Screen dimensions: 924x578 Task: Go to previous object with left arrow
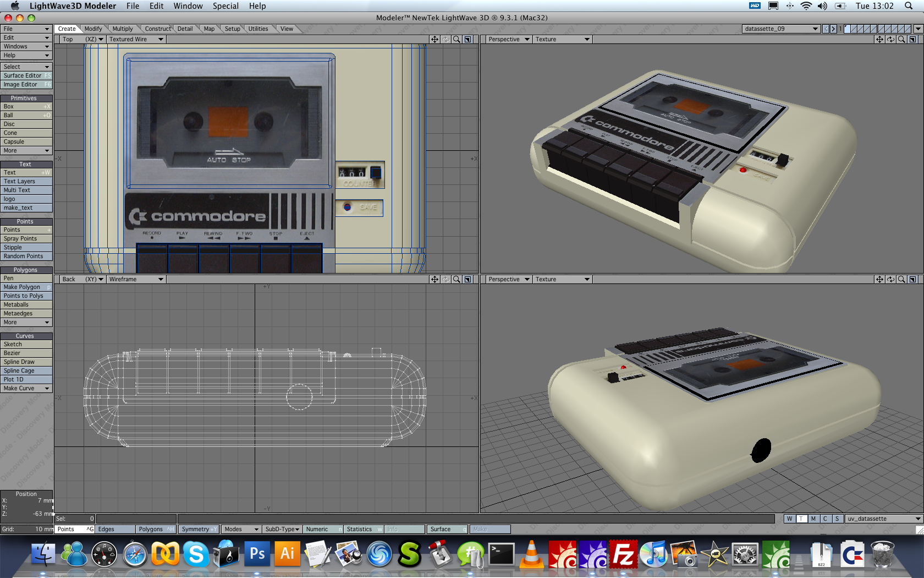pos(826,29)
